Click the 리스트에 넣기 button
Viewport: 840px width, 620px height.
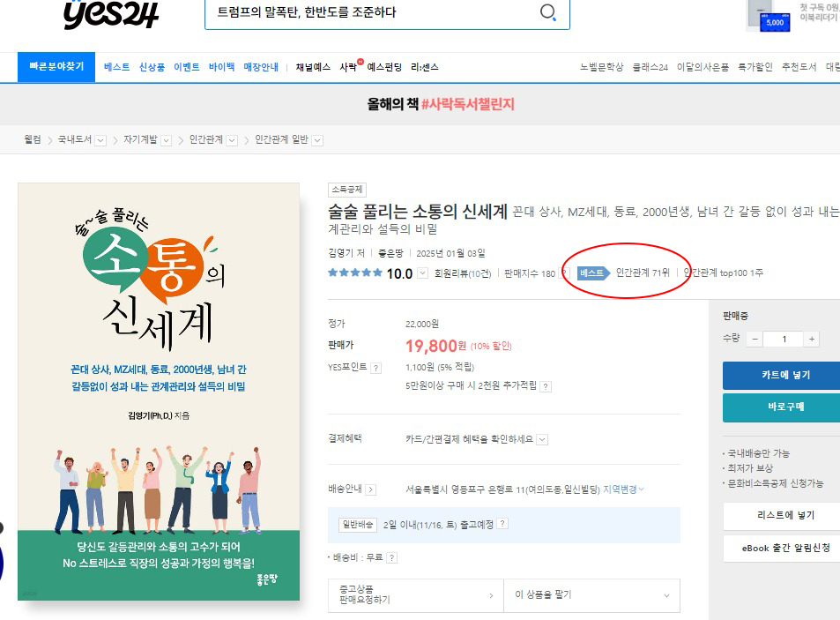click(x=782, y=516)
